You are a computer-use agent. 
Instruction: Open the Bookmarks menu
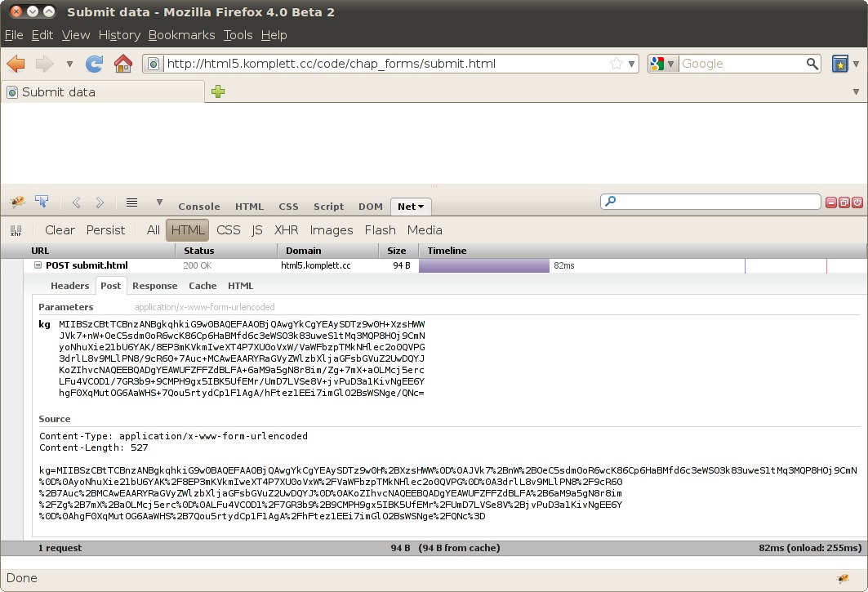point(181,35)
